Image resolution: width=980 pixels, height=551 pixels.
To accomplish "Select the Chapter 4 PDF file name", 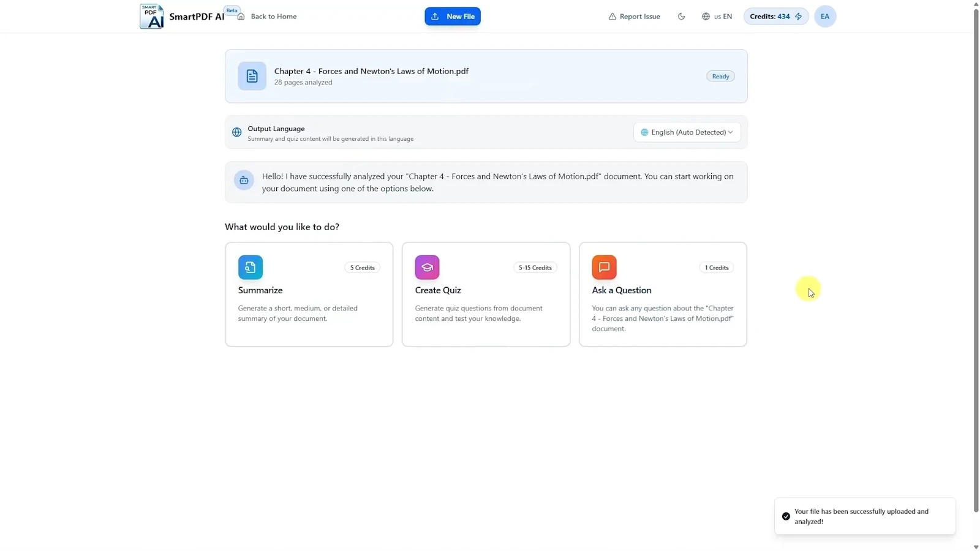I will click(371, 71).
